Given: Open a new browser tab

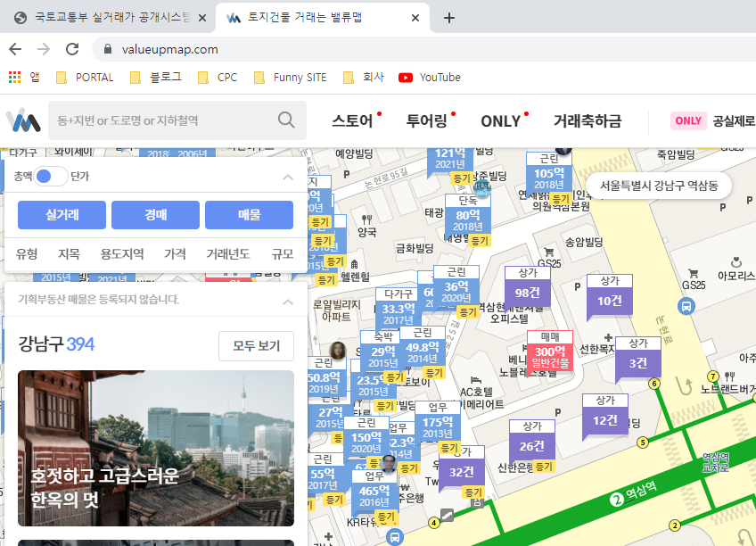Looking at the screenshot, I should click(x=449, y=18).
